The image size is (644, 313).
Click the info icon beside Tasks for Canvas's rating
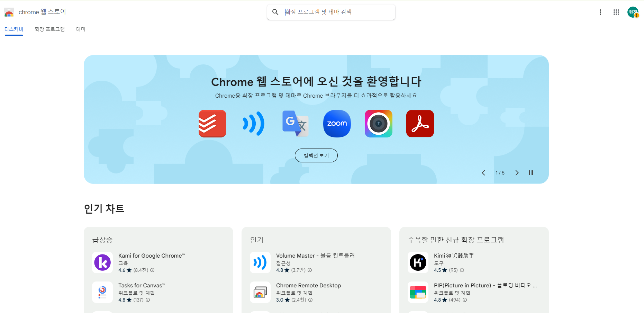click(x=148, y=300)
